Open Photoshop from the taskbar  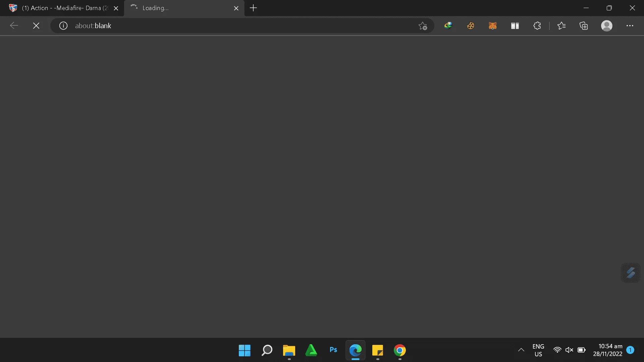pos(333,351)
